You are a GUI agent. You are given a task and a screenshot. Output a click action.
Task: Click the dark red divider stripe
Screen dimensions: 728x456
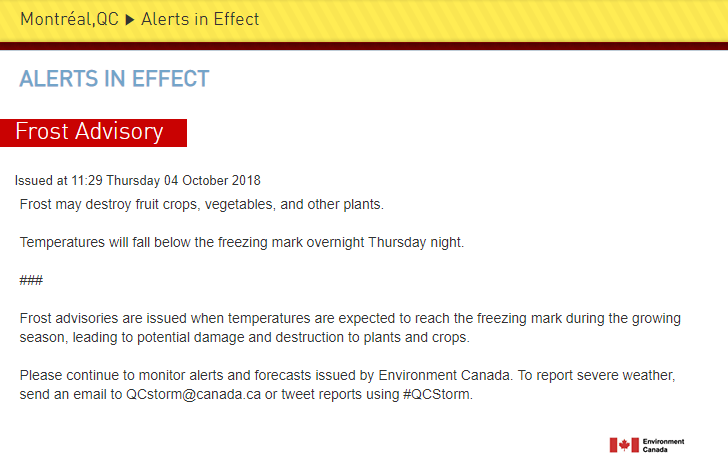[364, 46]
